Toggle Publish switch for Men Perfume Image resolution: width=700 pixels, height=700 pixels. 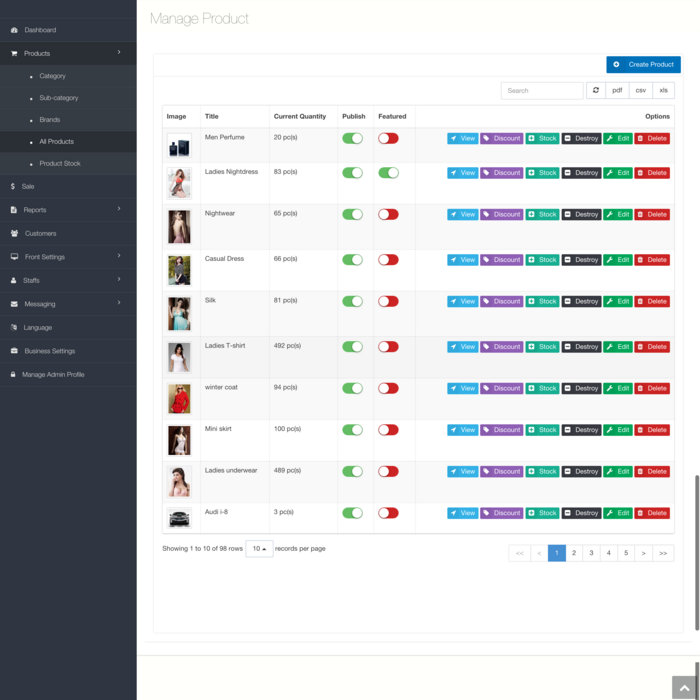pos(352,138)
